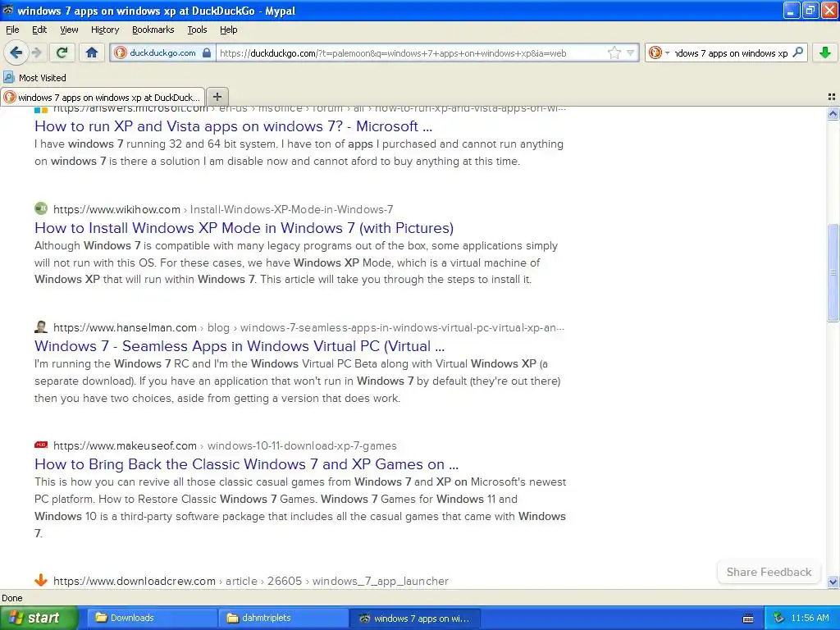Select the DuckDuckGo search results tab
This screenshot has width=840, height=630.
(x=103, y=97)
